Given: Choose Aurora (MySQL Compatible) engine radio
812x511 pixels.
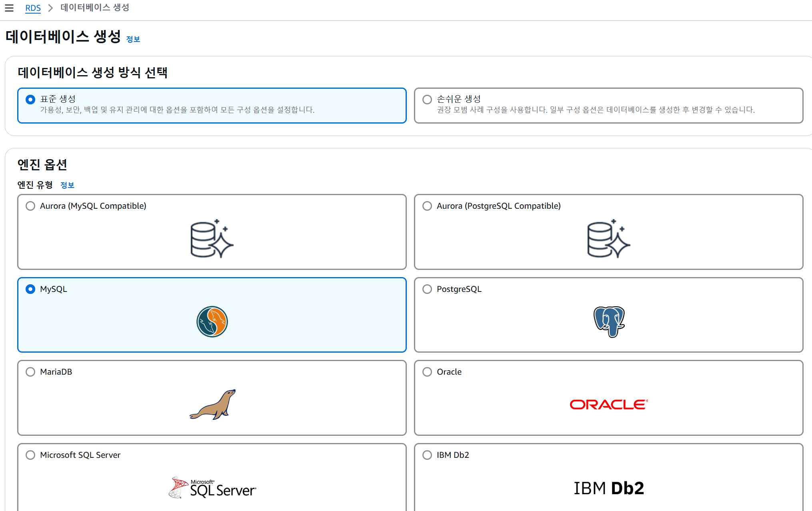Looking at the screenshot, I should (30, 206).
